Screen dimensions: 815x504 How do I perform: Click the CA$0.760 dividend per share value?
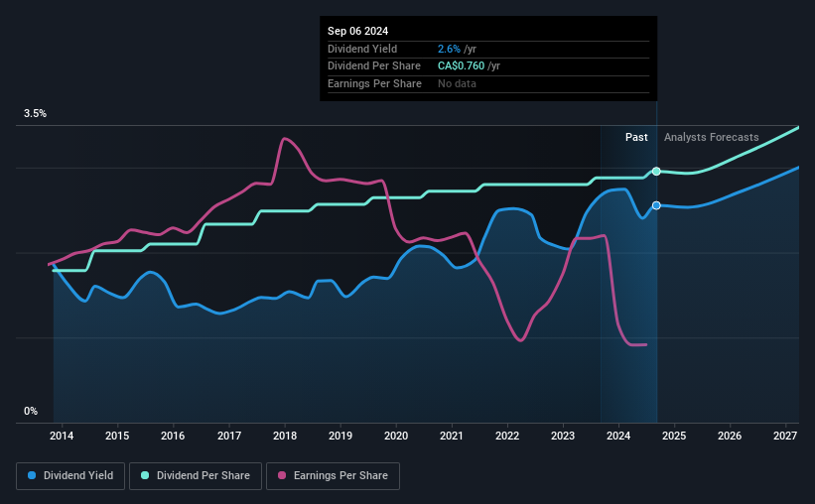(461, 66)
